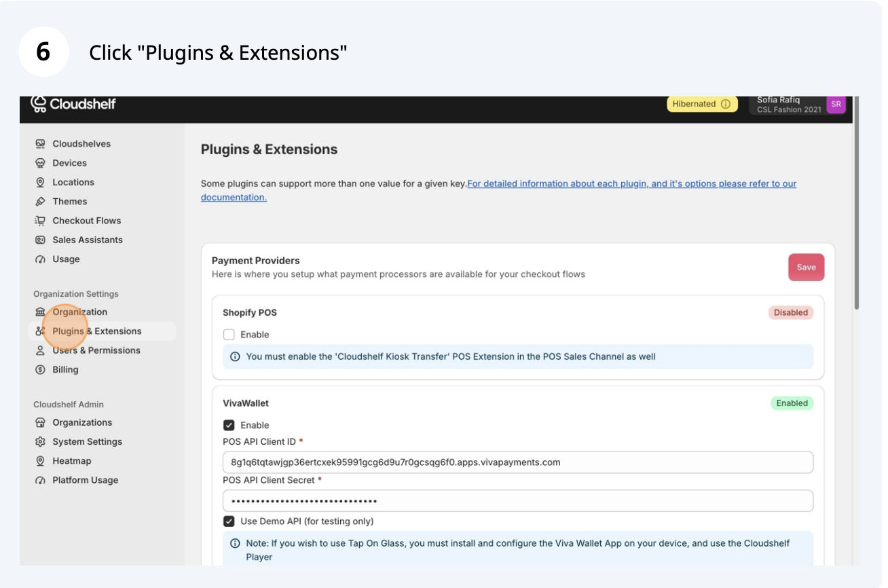
Task: Click the VivaWallet Enabled badge
Action: (792, 403)
